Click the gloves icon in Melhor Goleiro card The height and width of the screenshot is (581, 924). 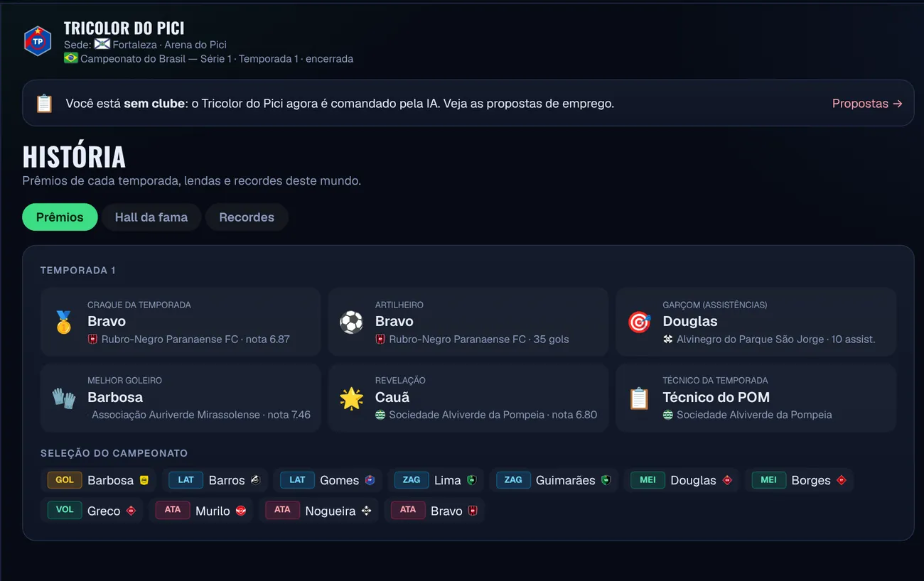tap(64, 398)
